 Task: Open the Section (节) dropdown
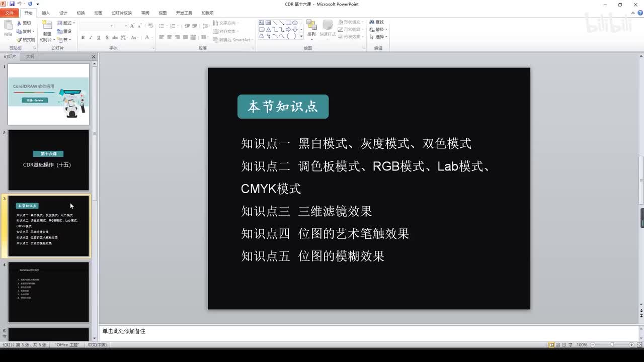coord(64,40)
